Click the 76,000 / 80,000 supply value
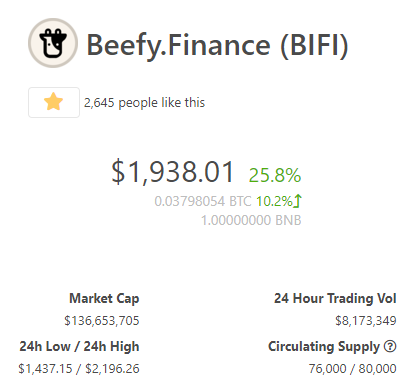 click(x=352, y=369)
